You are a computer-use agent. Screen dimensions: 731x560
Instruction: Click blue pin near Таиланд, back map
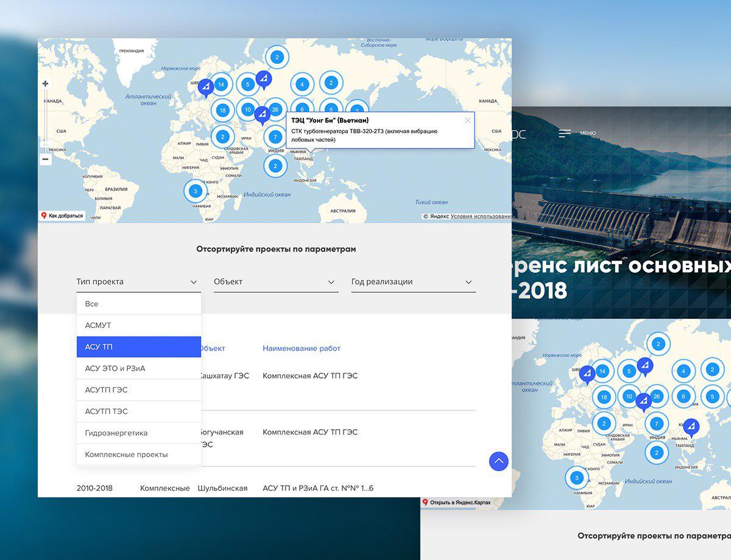pos(691,427)
